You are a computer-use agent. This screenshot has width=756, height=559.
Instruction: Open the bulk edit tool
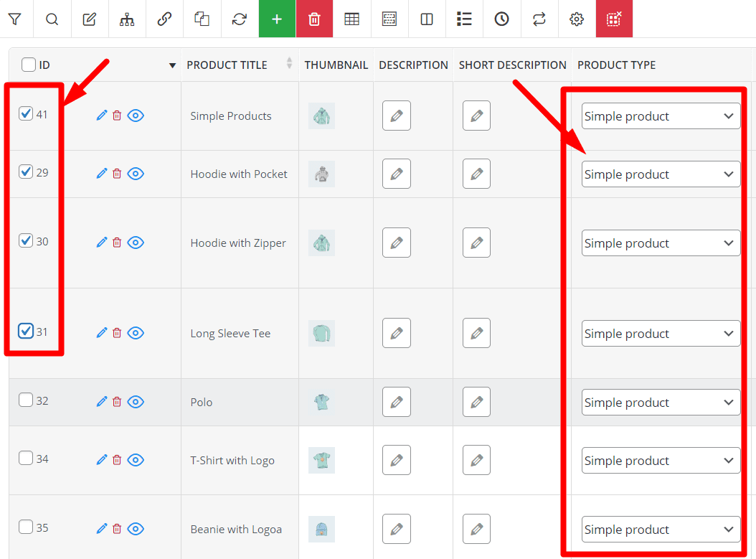pos(89,19)
